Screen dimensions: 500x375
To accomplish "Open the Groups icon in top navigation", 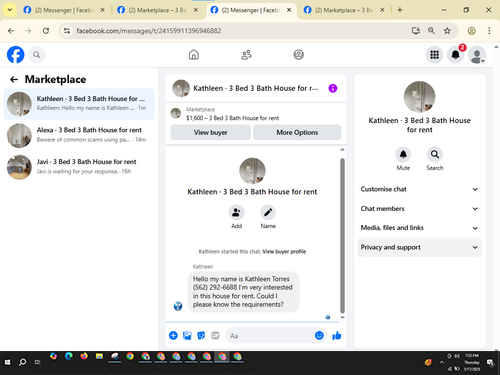I will [x=298, y=55].
